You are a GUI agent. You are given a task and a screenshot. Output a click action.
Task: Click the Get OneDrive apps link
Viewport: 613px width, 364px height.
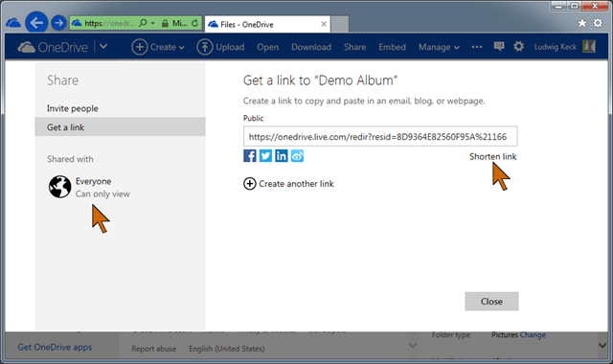point(55,347)
